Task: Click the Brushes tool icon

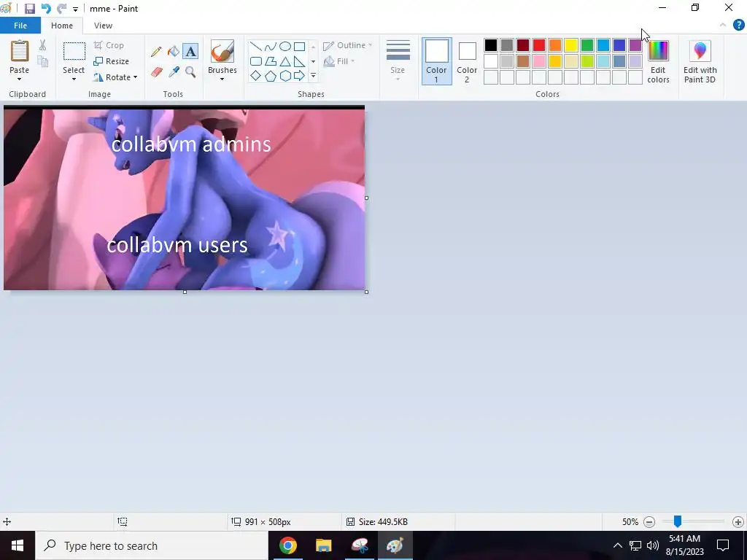Action: pos(222,51)
